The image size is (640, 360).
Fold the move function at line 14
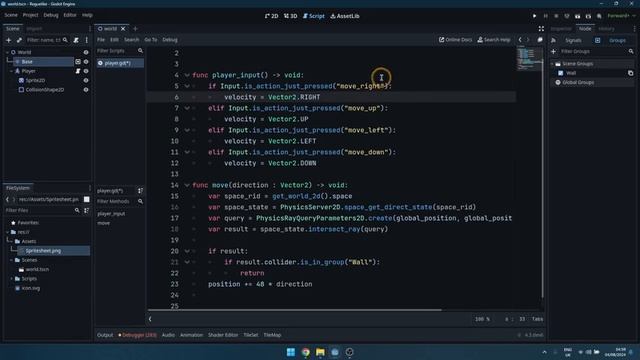coord(187,185)
